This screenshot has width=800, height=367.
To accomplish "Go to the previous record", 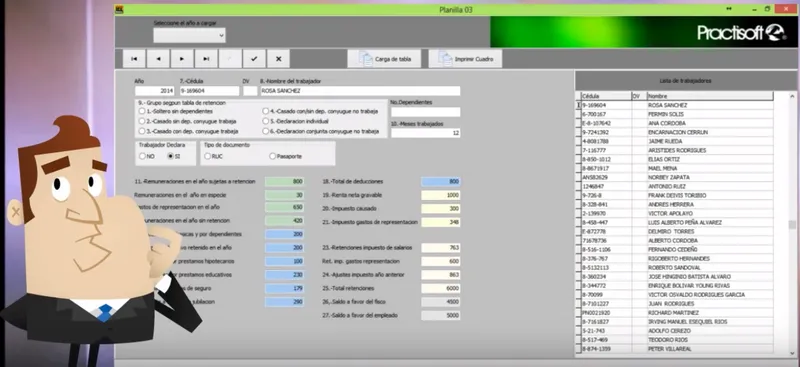I will coord(158,59).
